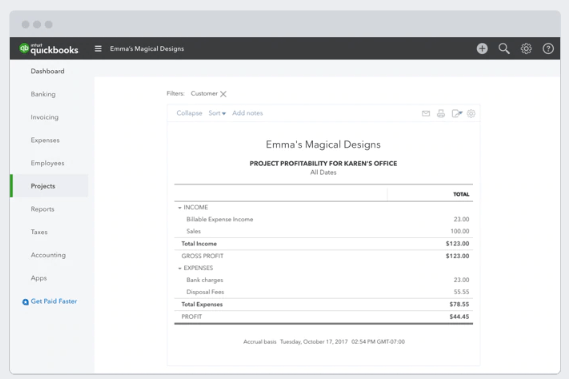Collapse the EXPENSES section

point(180,268)
